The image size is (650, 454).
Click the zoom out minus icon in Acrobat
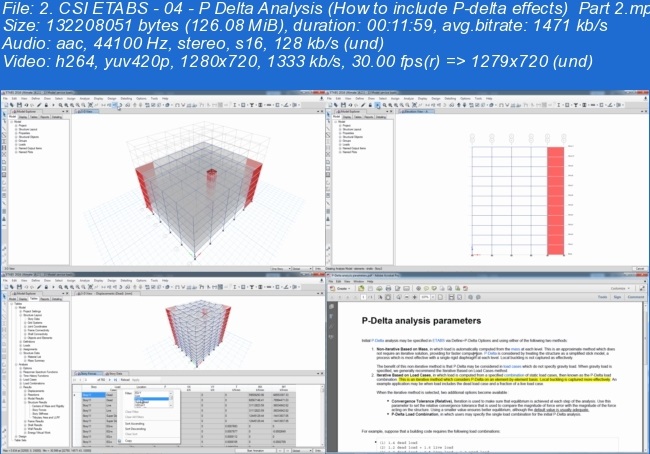[407, 297]
